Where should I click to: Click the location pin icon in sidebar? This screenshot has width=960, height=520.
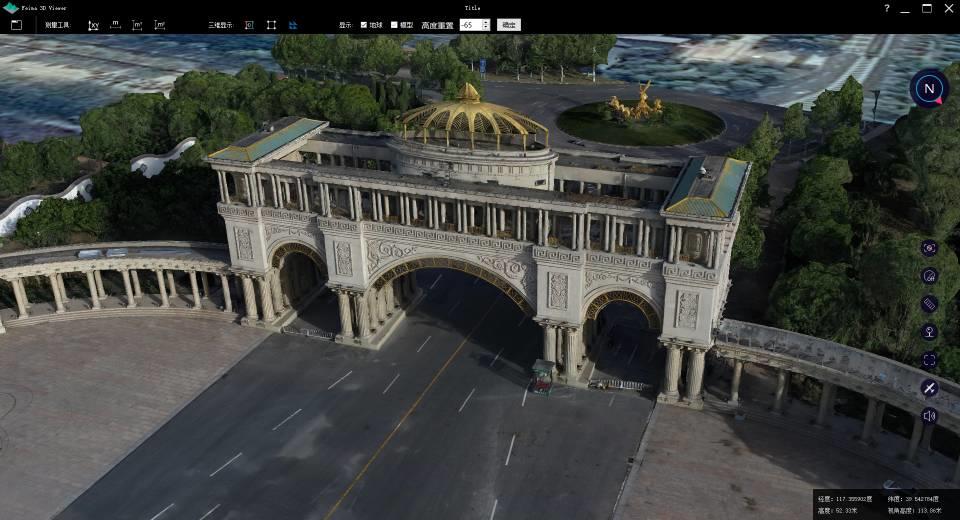(929, 332)
